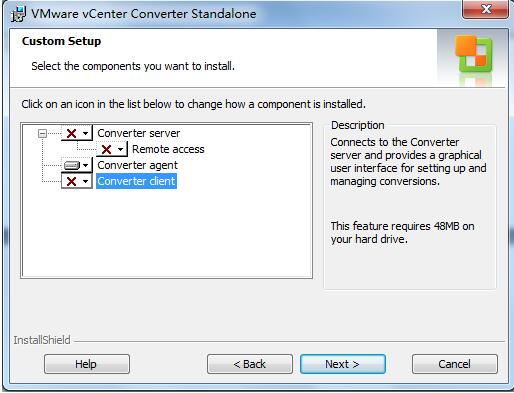The width and height of the screenshot is (514, 393).
Task: Select the Converter agent tree item
Action: click(x=137, y=165)
